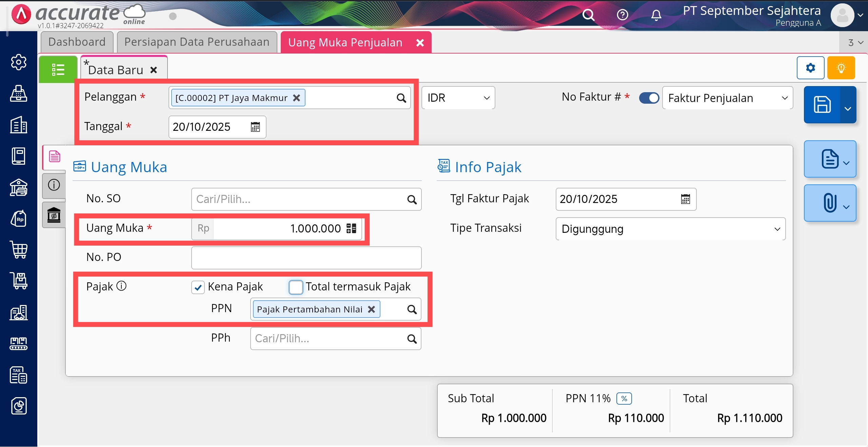Switch to the Dashboard tab
868x447 pixels.
coord(77,42)
